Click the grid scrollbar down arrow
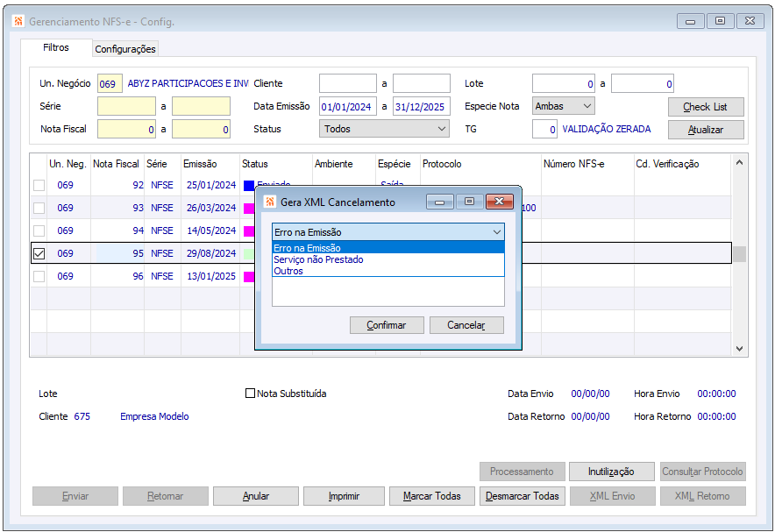The width and height of the screenshot is (775, 532). tap(739, 348)
